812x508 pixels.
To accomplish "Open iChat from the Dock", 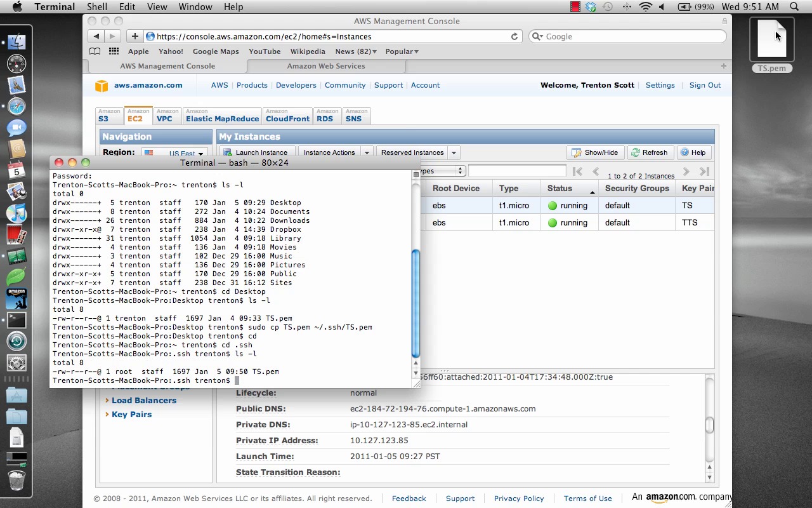I will pyautogui.click(x=16, y=128).
